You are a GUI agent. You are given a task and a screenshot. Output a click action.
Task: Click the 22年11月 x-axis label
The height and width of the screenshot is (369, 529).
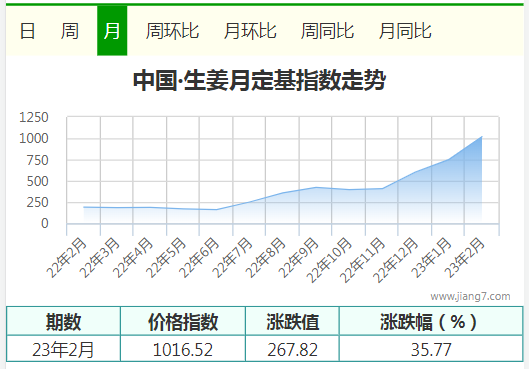(x=362, y=260)
